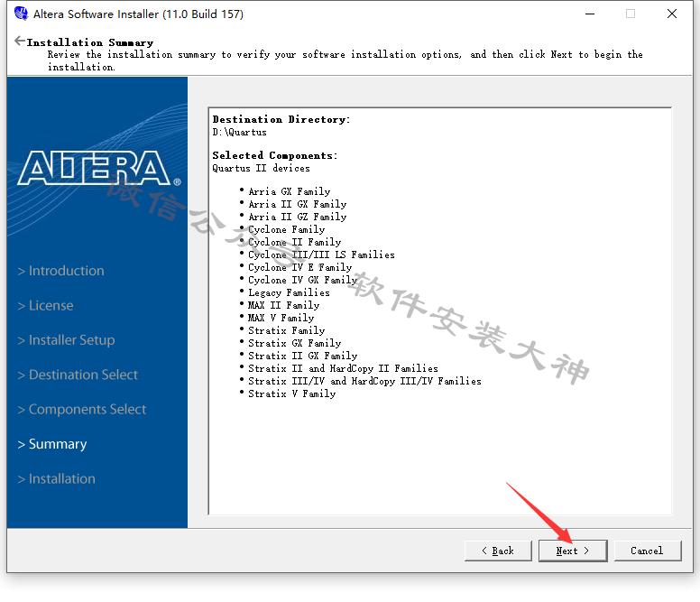Click Stratix III/IV and HardCopy III/IV Families
The height and width of the screenshot is (602, 700).
pos(364,382)
